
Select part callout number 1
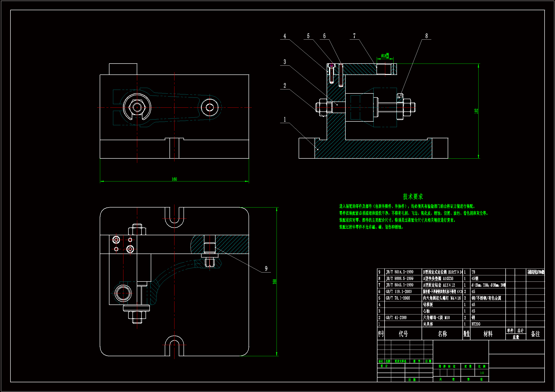tap(285, 119)
